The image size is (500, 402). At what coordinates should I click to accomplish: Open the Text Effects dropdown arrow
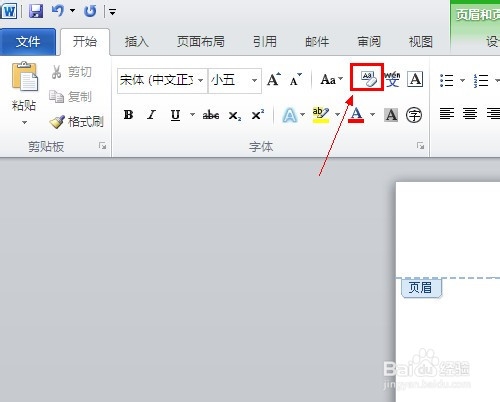click(302, 115)
